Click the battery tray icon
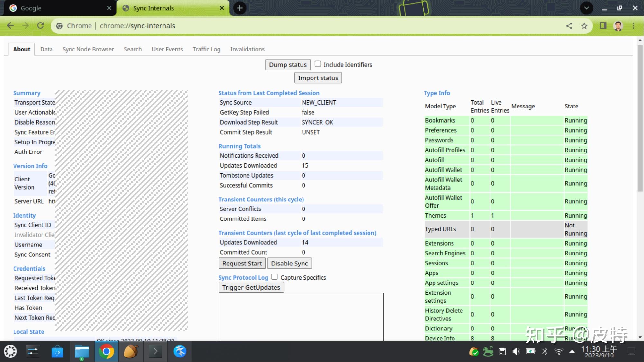 (530, 351)
